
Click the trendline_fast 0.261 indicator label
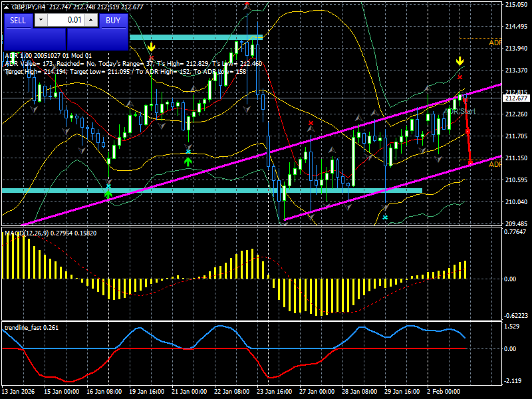coord(31,328)
